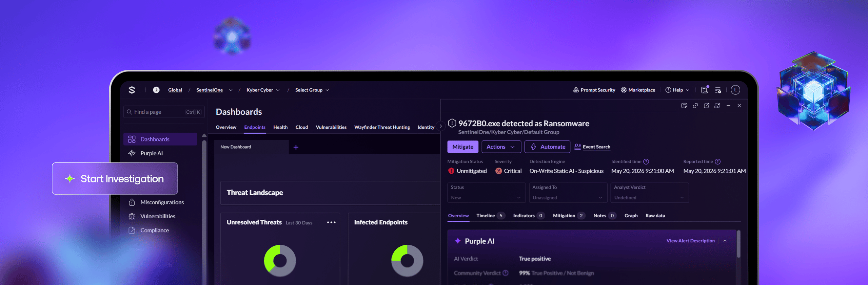
Task: Open the Actions dropdown
Action: 501,147
